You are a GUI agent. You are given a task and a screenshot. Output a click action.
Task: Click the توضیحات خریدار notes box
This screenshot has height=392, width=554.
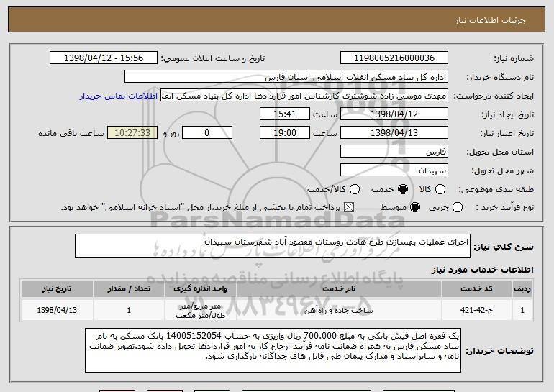(273, 350)
